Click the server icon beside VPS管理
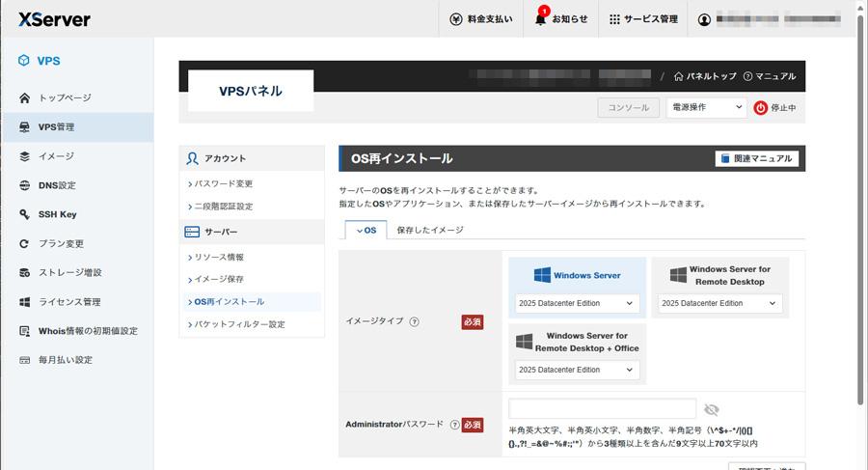 (x=24, y=127)
